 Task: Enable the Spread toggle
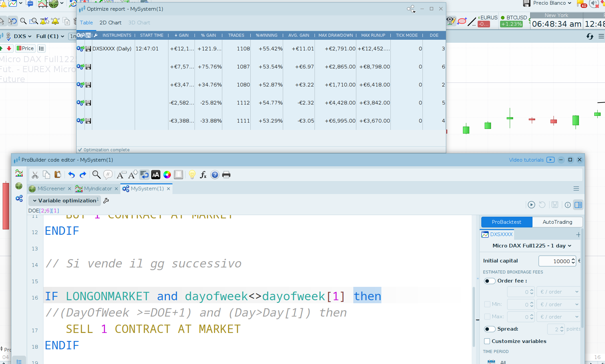pyautogui.click(x=490, y=329)
